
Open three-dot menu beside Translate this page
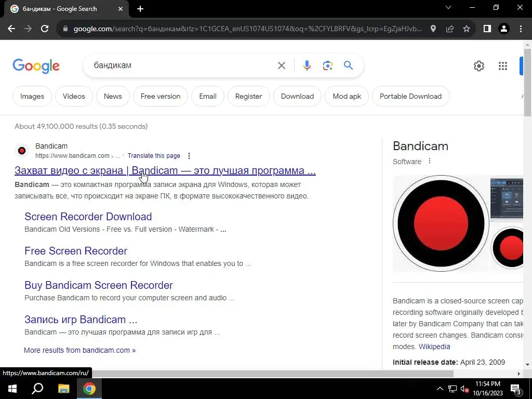[189, 156]
